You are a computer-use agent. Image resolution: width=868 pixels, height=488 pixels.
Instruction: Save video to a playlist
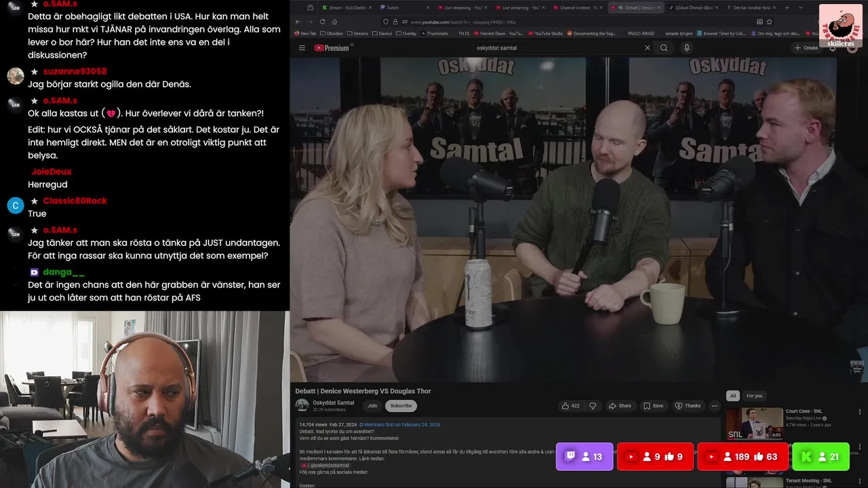[653, 406]
